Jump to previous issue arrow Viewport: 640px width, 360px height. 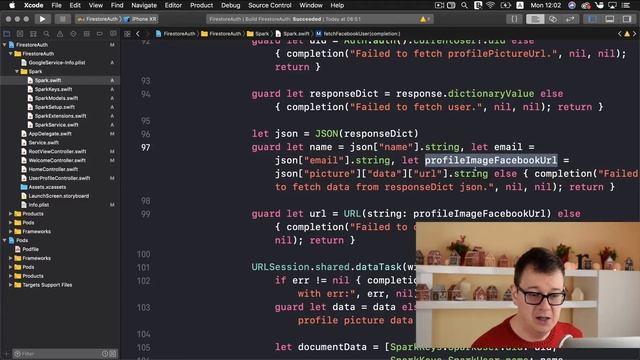coord(620,34)
